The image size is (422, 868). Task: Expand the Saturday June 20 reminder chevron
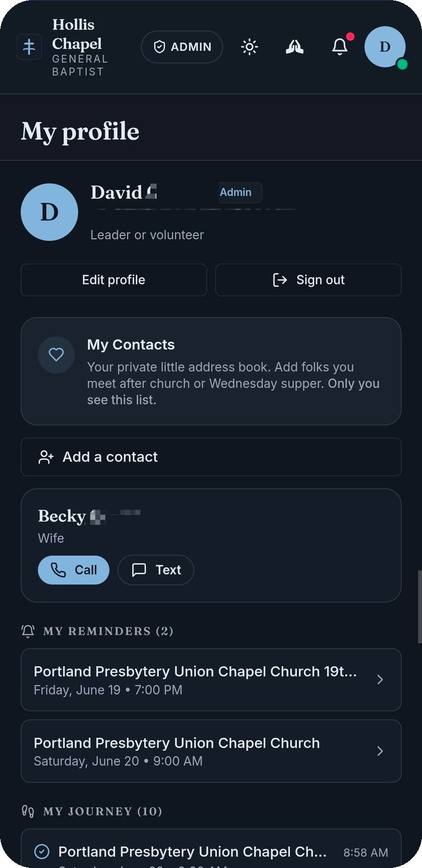[380, 751]
